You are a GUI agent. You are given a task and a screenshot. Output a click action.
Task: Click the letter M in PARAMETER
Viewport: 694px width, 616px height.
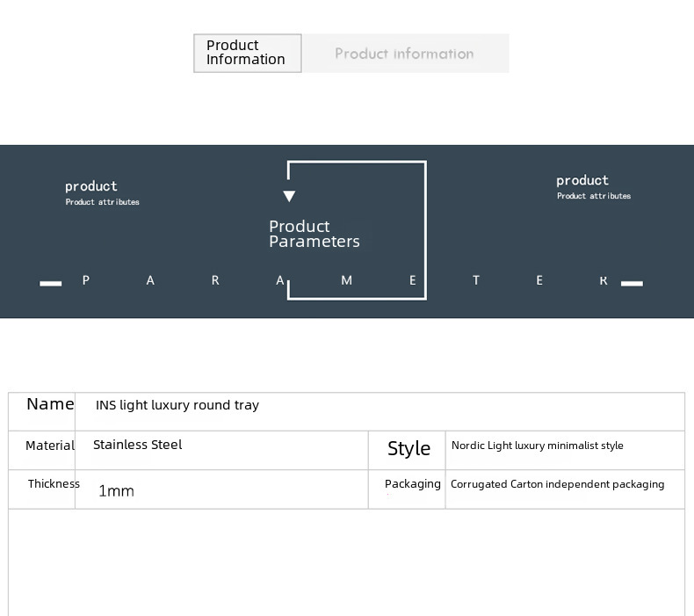[x=346, y=280]
